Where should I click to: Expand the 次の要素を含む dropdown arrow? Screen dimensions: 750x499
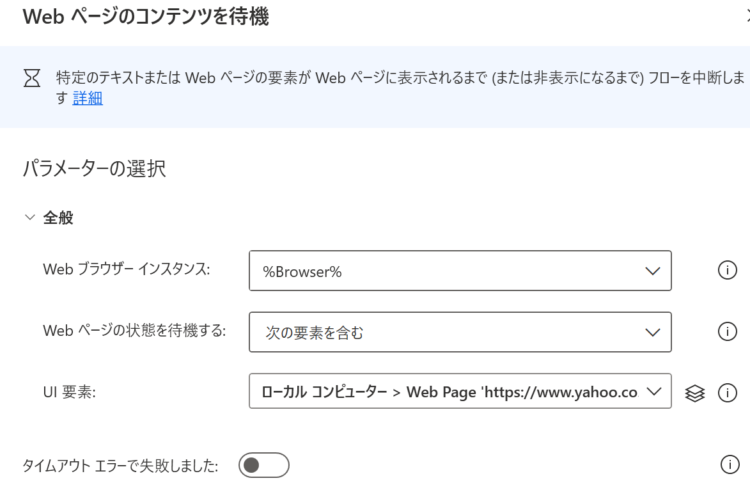[652, 333]
